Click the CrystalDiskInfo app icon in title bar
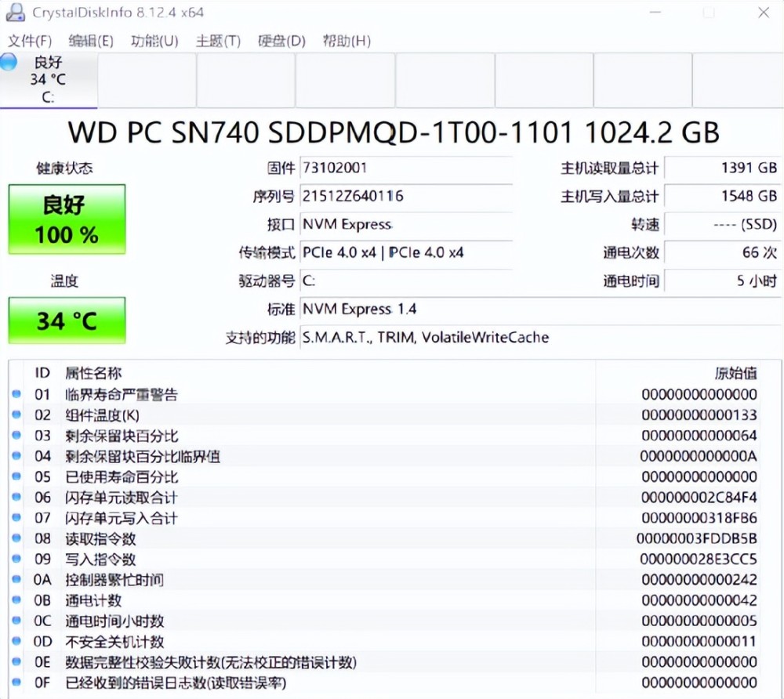The height and width of the screenshot is (699, 784). 16,13
